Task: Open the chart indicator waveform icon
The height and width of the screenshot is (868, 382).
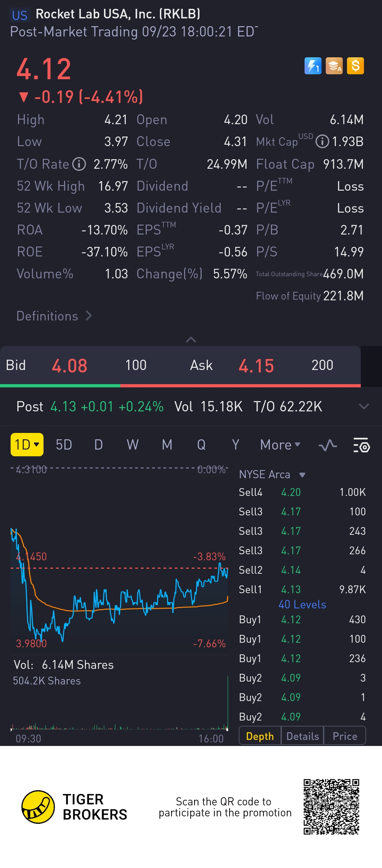Action: (x=328, y=445)
